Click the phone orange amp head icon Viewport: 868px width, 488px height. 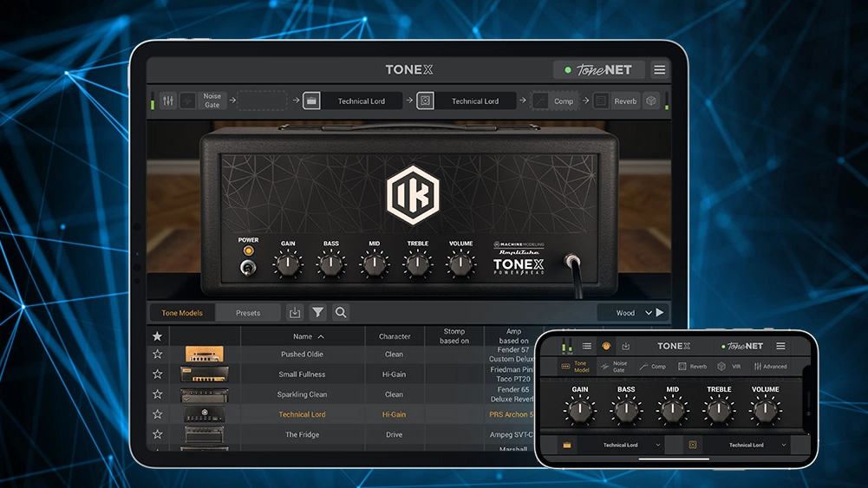coord(567,445)
